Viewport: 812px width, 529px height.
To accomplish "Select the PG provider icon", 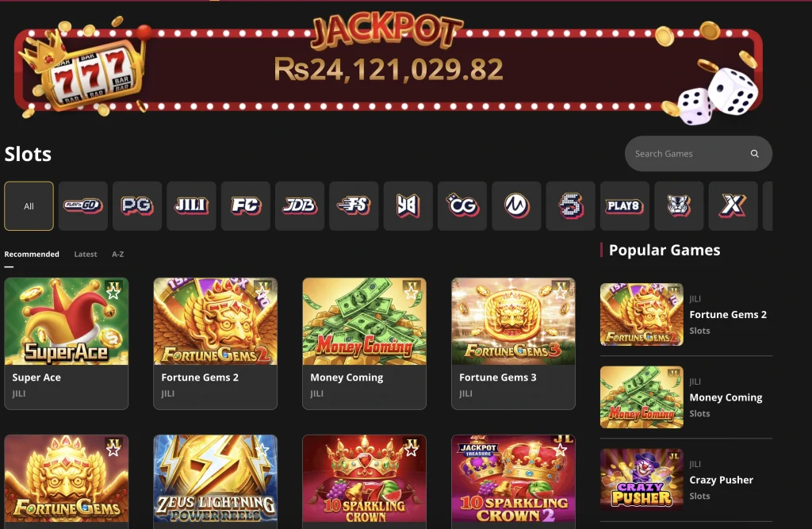I will [136, 205].
